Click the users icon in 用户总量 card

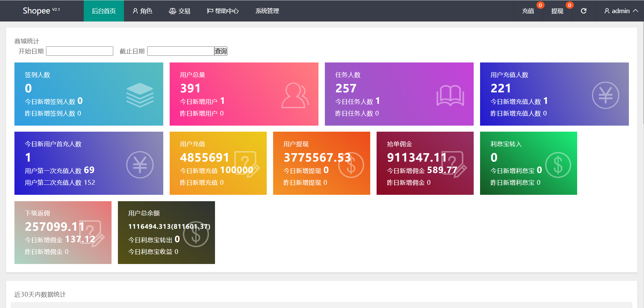295,95
